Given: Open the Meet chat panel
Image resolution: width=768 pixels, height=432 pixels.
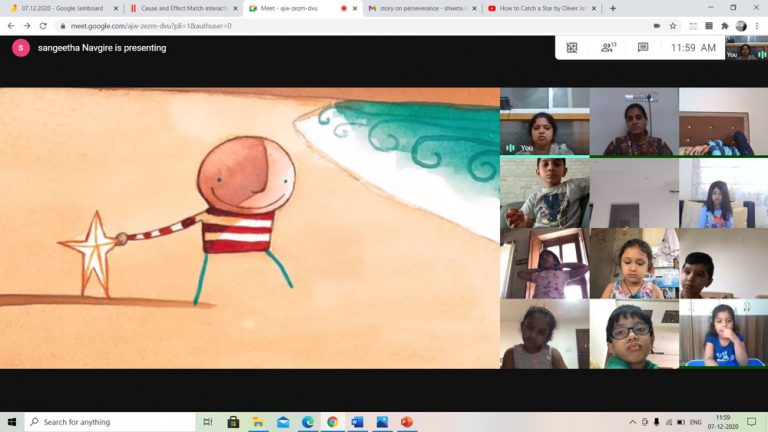Looking at the screenshot, I should 643,48.
